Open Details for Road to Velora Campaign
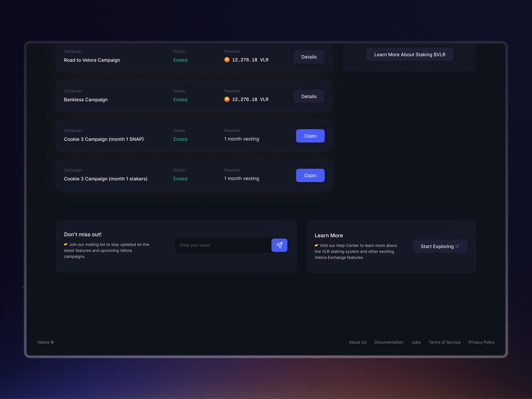 (x=309, y=57)
